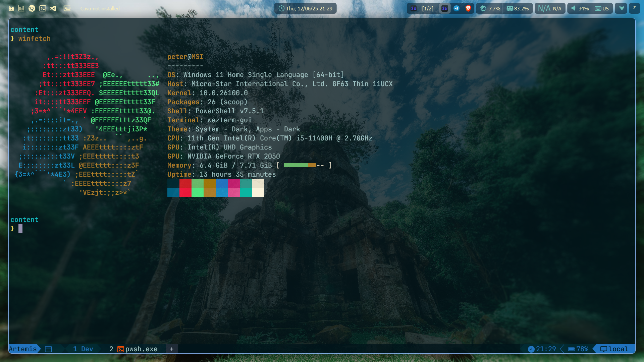Viewport: 644px width, 362px height.
Task: Click the green memory usage bar
Action: coord(296,165)
